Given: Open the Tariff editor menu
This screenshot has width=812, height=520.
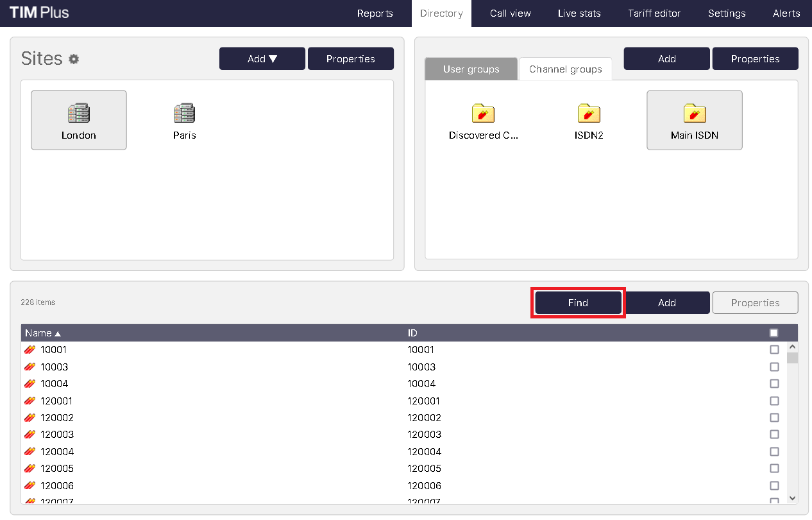Looking at the screenshot, I should [x=654, y=13].
